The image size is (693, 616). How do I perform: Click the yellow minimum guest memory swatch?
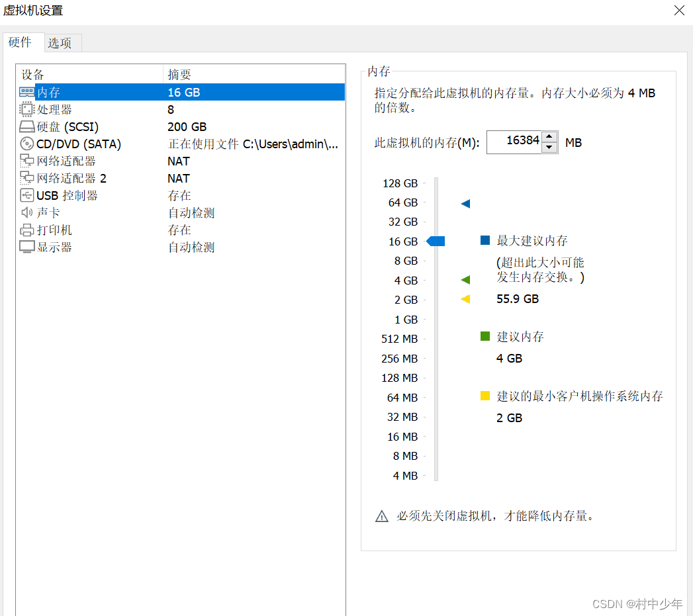point(485,396)
